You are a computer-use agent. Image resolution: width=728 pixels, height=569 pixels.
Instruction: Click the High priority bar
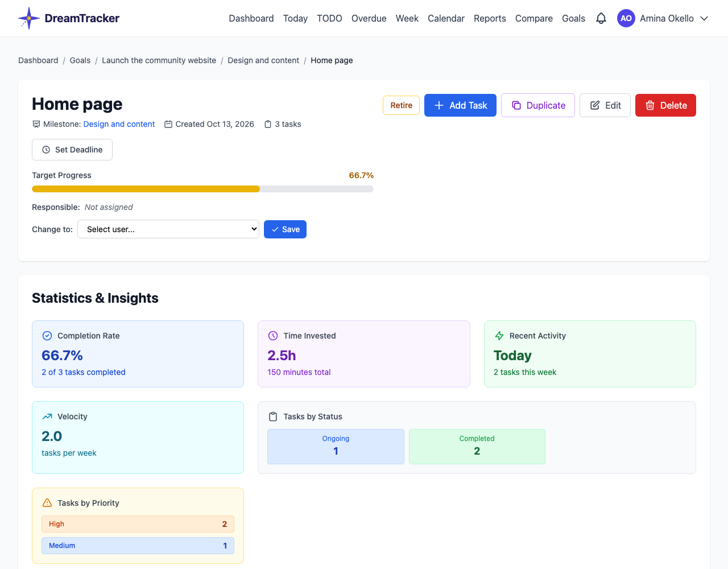click(138, 524)
